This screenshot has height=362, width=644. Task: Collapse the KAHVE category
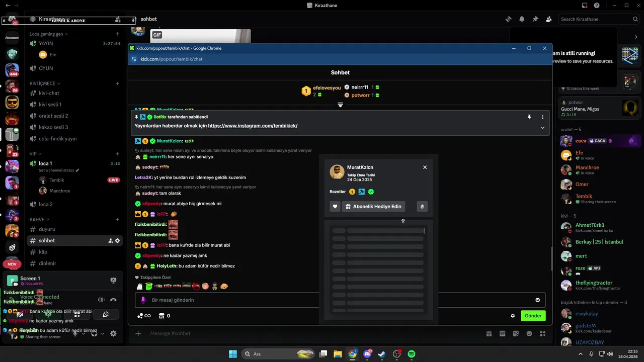point(39,220)
